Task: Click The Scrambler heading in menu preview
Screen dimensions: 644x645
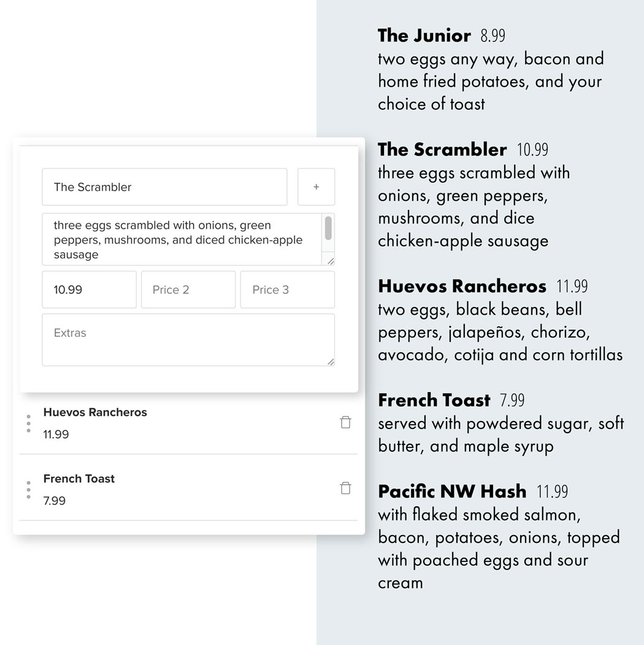Action: [x=442, y=150]
